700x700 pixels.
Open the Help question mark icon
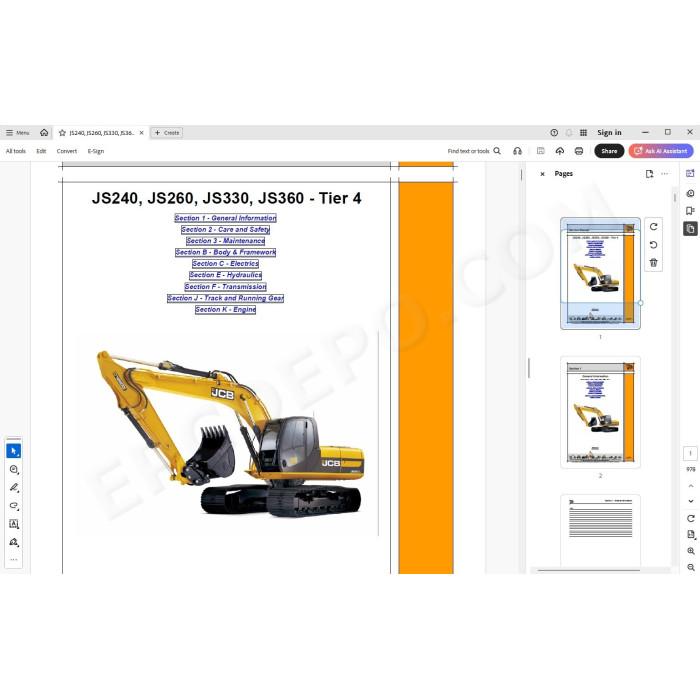pos(554,133)
